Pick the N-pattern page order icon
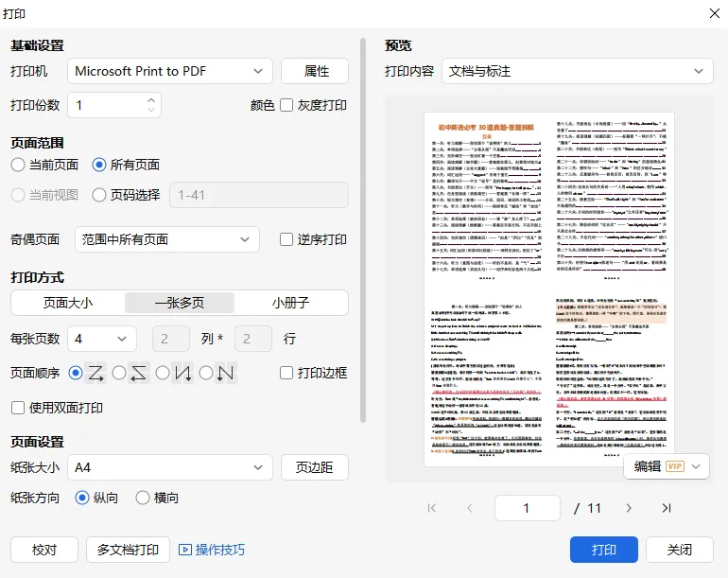Viewport: 728px width, 578px height. click(x=226, y=373)
